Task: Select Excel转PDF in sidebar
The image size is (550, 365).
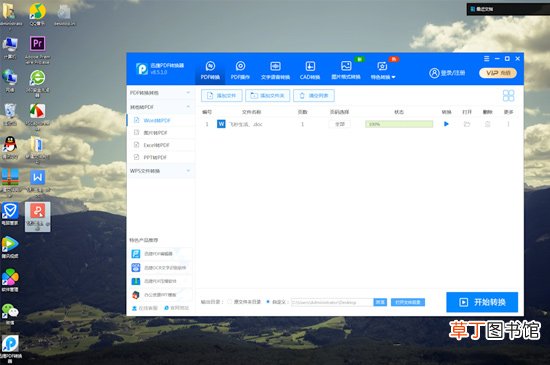Action: [x=160, y=145]
